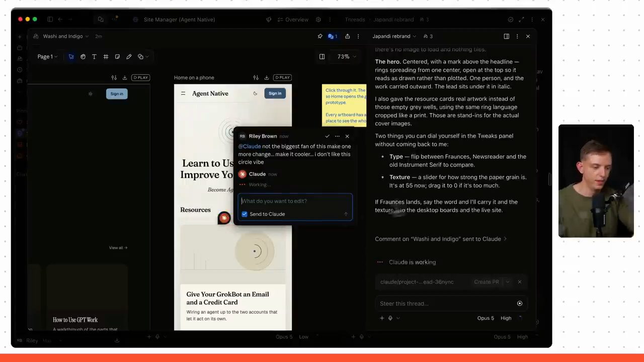Activate microphone in thread composer

pyautogui.click(x=390, y=318)
